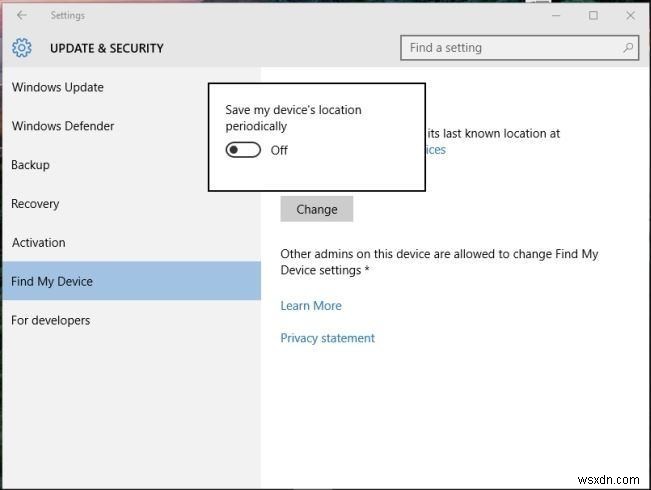Click the Settings window title text
Viewport: 651px width, 490px height.
coord(68,15)
